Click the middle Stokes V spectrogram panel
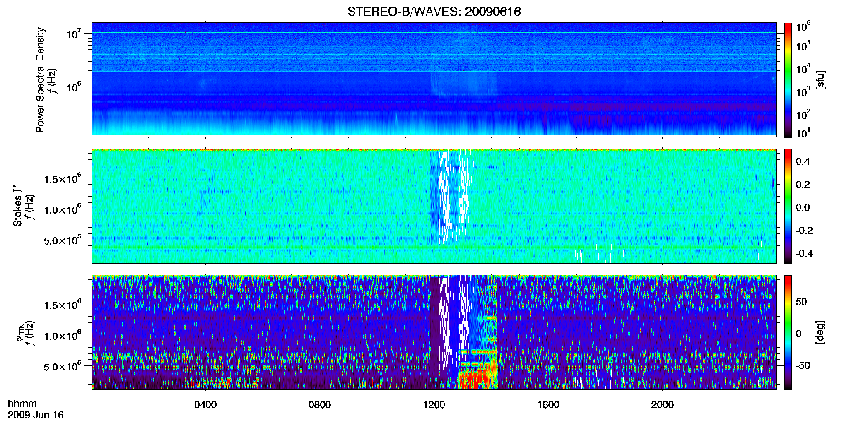Screen dimensions: 868x447 [x=434, y=206]
